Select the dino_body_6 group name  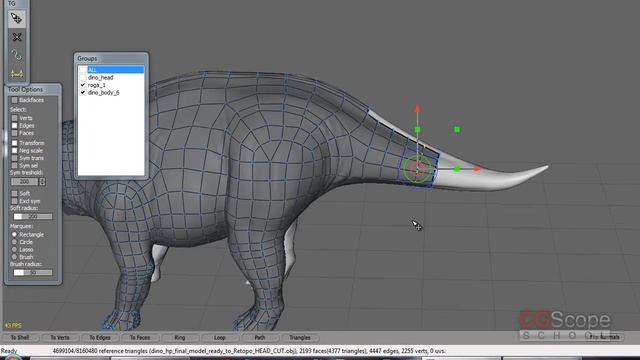tap(104, 93)
